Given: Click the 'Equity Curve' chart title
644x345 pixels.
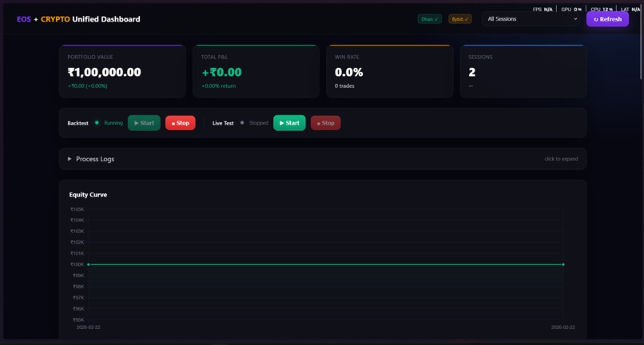Looking at the screenshot, I should 88,195.
